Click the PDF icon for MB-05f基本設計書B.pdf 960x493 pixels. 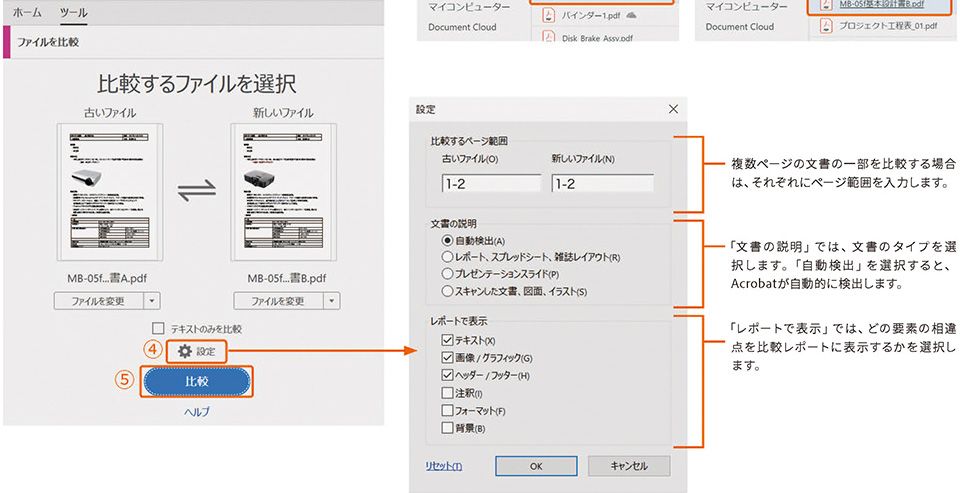(x=827, y=6)
